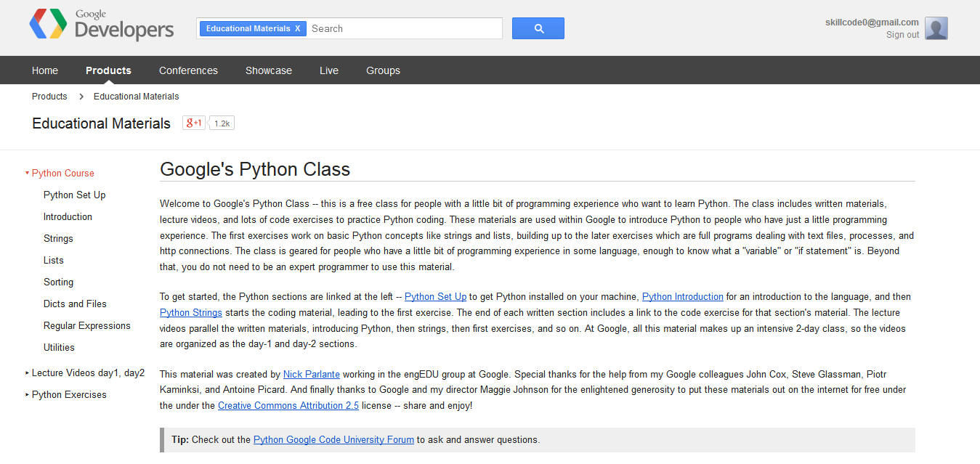Visit the Creative Commons Attribution 2.5 license
This screenshot has width=980, height=464.
point(288,405)
